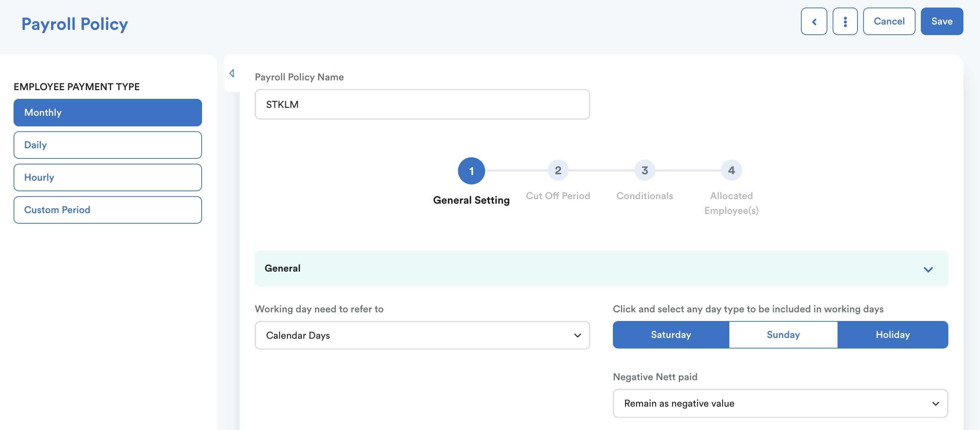Collapse the sidebar with the triangle arrow
980x430 pixels.
(232, 73)
